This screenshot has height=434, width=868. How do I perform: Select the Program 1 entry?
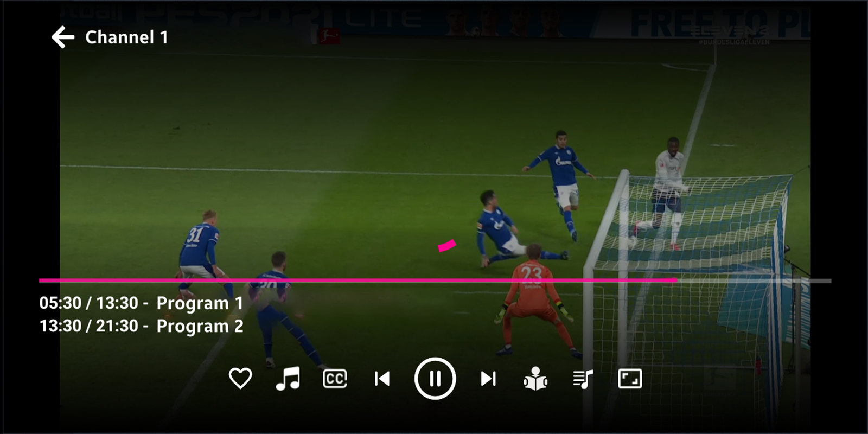(x=200, y=303)
